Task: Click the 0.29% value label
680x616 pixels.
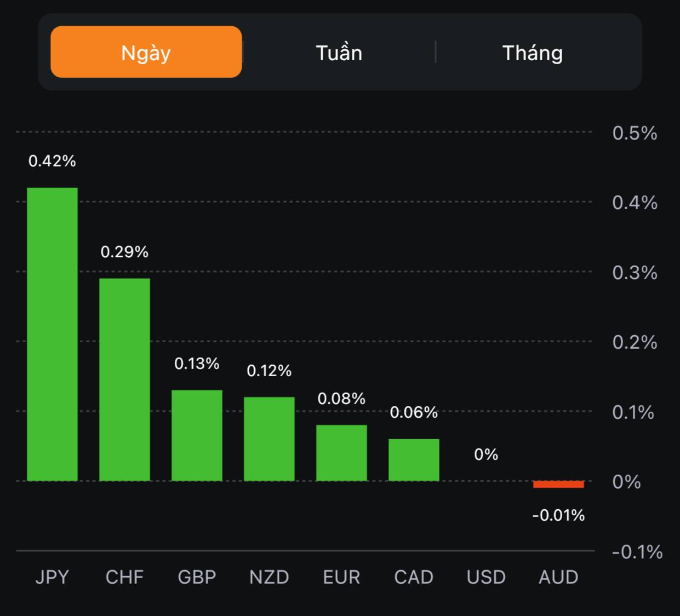Action: [124, 252]
